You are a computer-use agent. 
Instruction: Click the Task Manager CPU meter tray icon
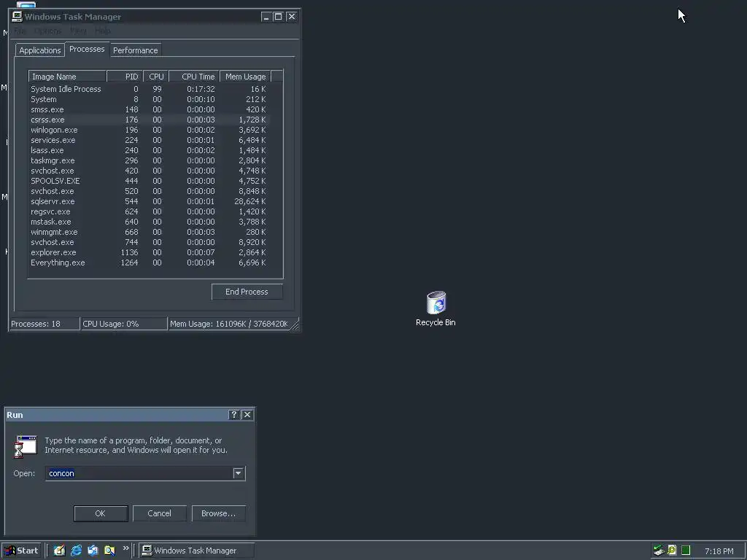point(686,551)
